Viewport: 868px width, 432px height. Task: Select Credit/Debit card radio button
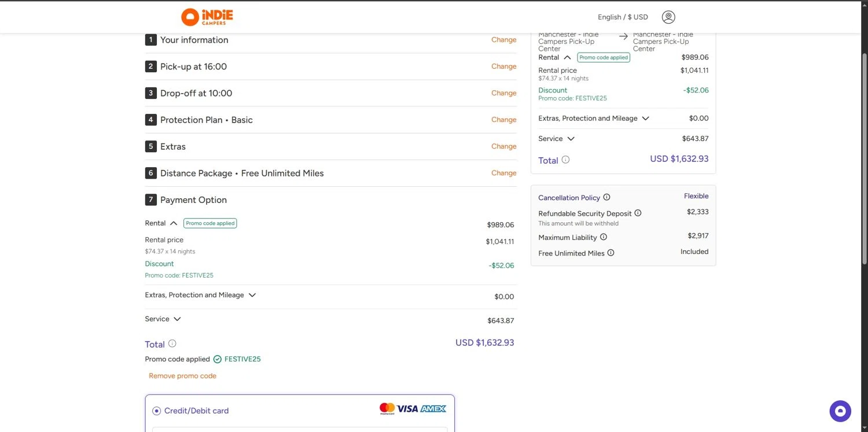tap(156, 411)
